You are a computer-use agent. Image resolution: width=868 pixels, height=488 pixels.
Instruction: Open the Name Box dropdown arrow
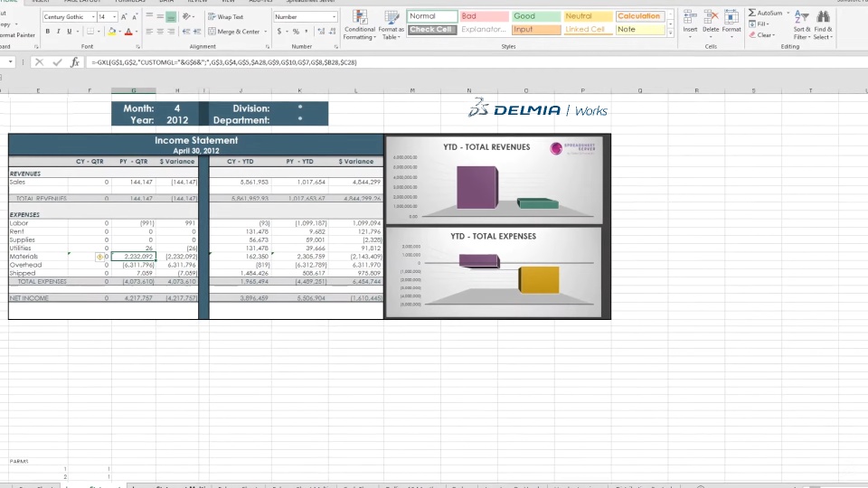point(11,62)
